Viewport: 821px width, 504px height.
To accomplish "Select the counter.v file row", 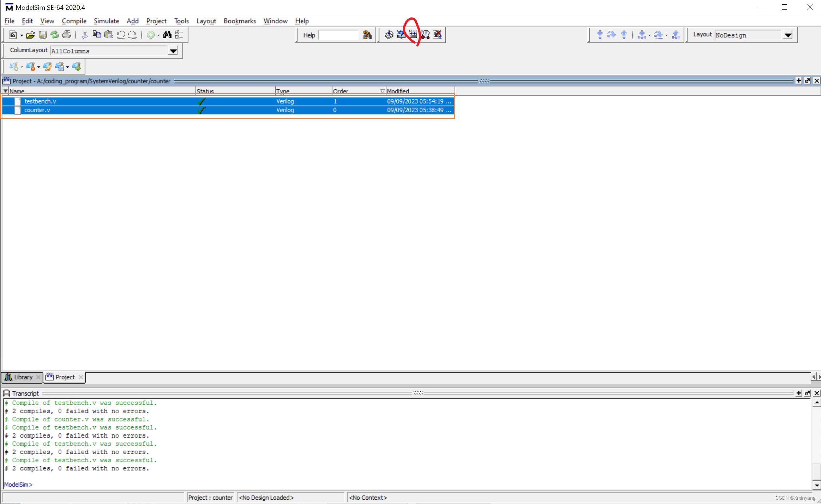I will [x=228, y=110].
